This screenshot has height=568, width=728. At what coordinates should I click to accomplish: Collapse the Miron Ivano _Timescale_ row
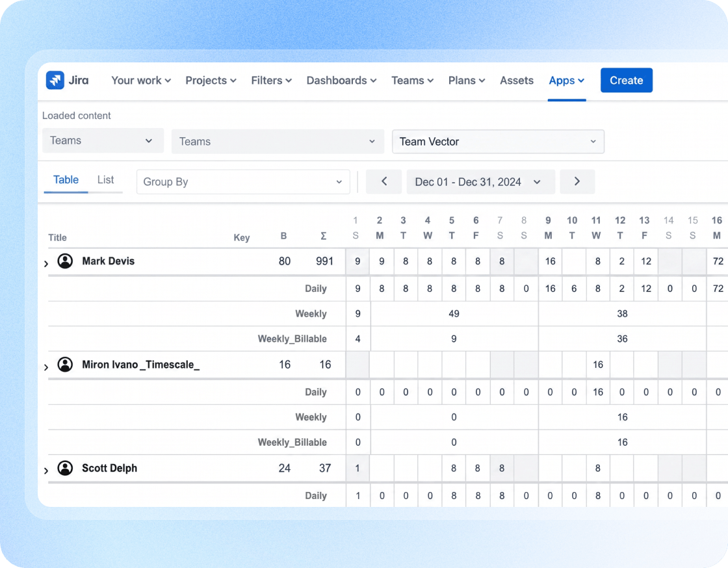[46, 367]
